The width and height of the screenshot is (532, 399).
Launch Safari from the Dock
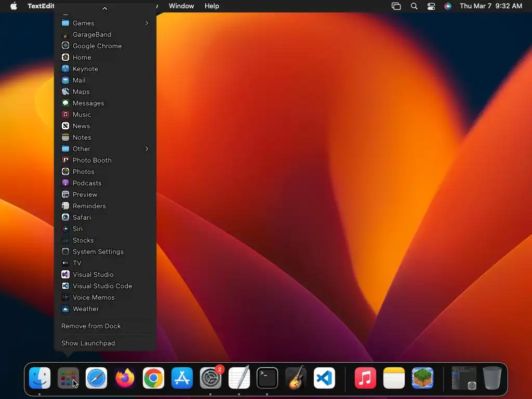pyautogui.click(x=96, y=378)
